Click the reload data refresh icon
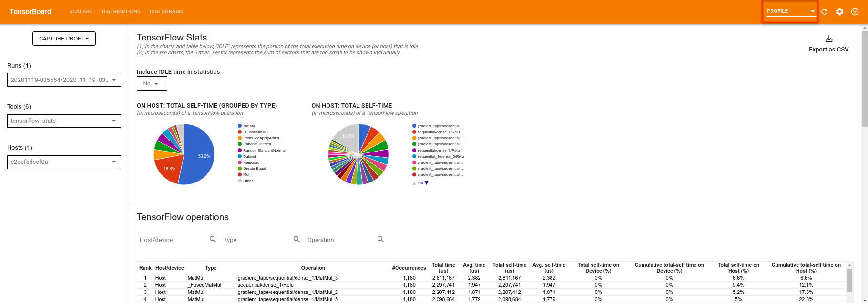Image resolution: width=868 pixels, height=303 pixels. tap(824, 11)
